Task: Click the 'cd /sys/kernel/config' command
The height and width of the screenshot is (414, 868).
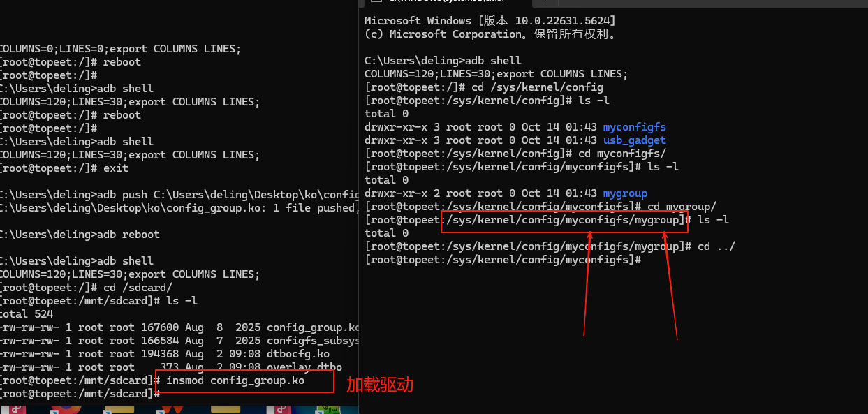Action: point(537,87)
